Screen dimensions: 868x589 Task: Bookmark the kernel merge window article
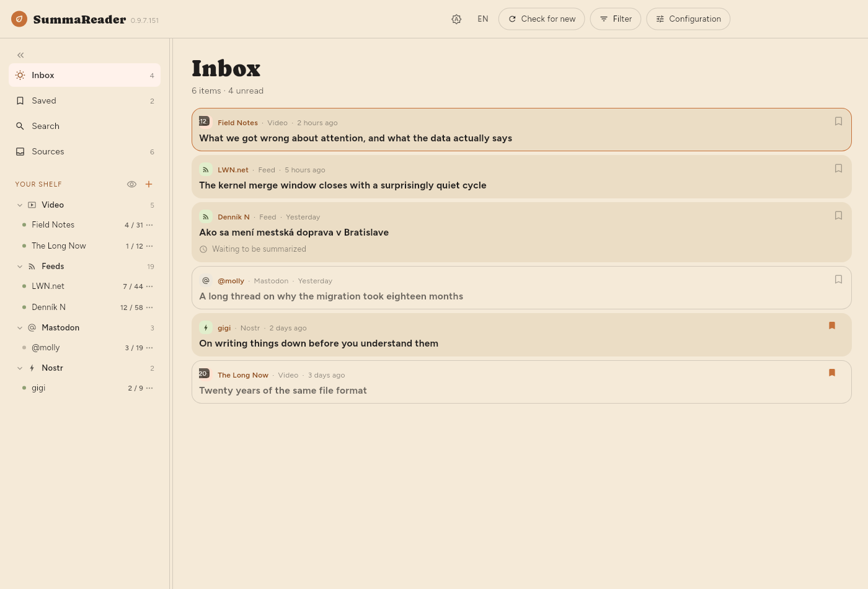pos(838,169)
